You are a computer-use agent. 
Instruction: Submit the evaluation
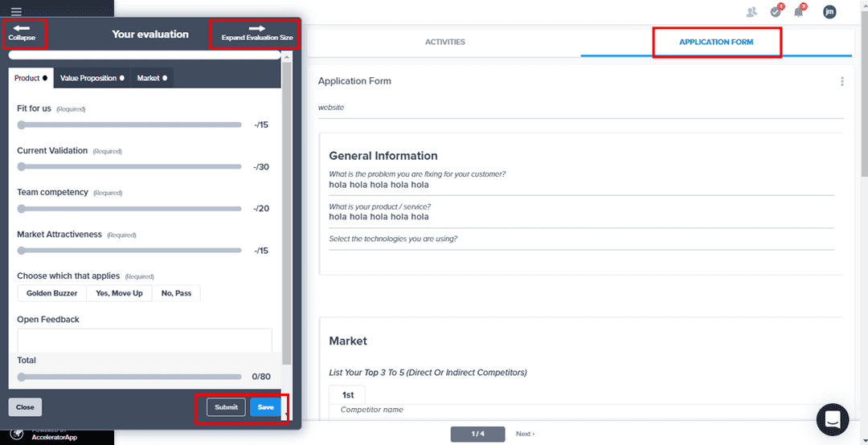click(x=226, y=407)
